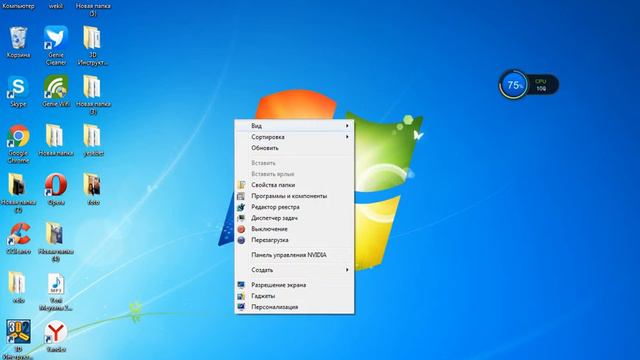Open the Сортировка submenu
The width and height of the screenshot is (640, 360).
pos(294,137)
